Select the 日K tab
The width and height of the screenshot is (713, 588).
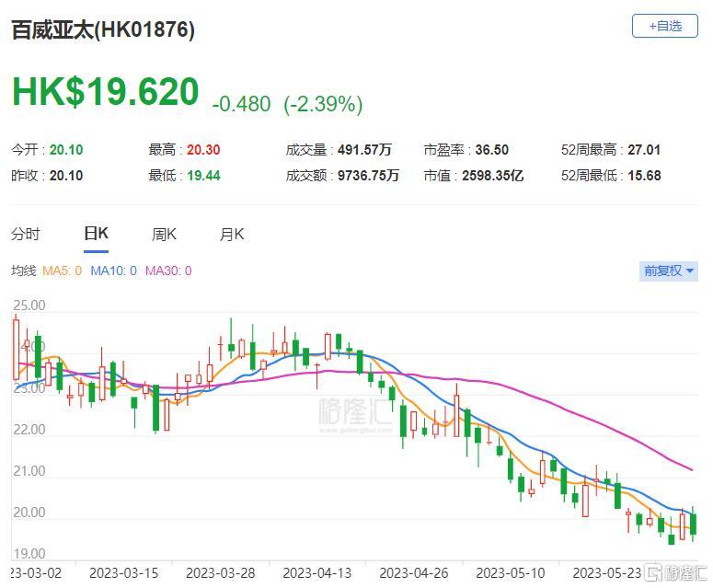click(96, 234)
